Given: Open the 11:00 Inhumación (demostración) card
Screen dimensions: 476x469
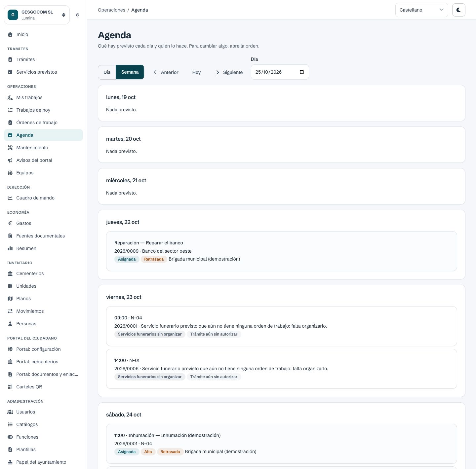Looking at the screenshot, I should pos(282,444).
